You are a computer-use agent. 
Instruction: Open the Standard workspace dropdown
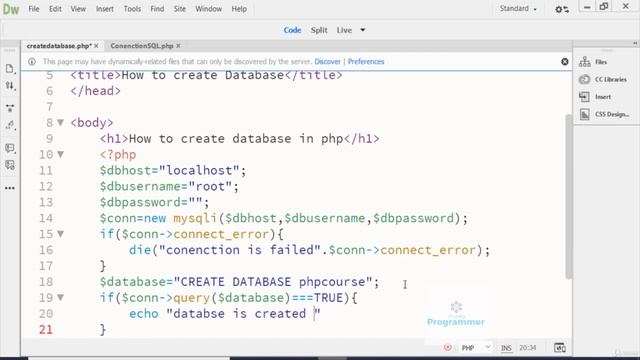[x=518, y=9]
